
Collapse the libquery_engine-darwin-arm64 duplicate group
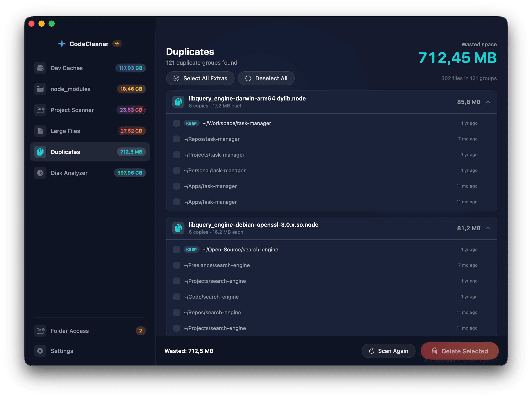488,102
